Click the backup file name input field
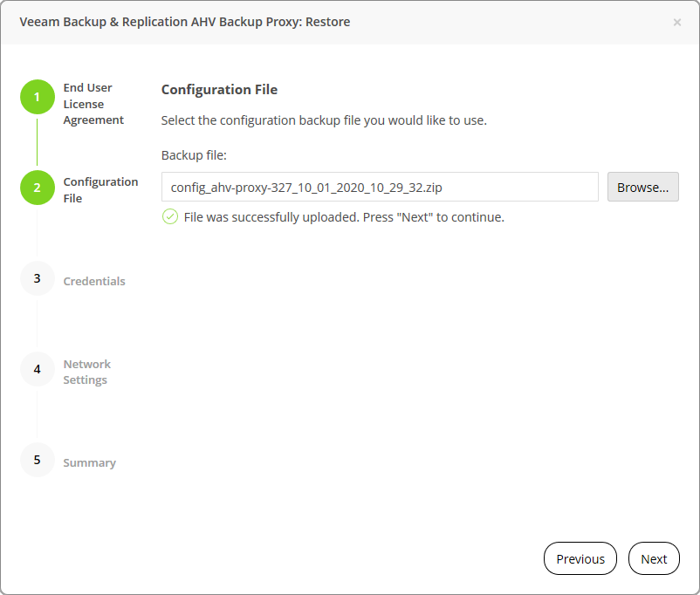 click(x=380, y=187)
